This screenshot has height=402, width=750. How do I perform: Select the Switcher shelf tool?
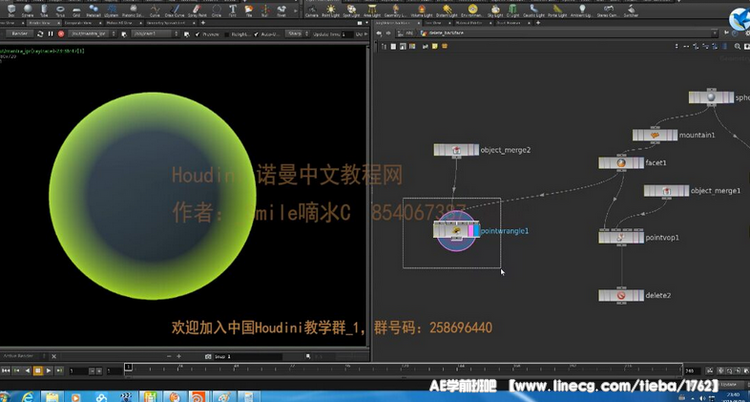point(631,10)
